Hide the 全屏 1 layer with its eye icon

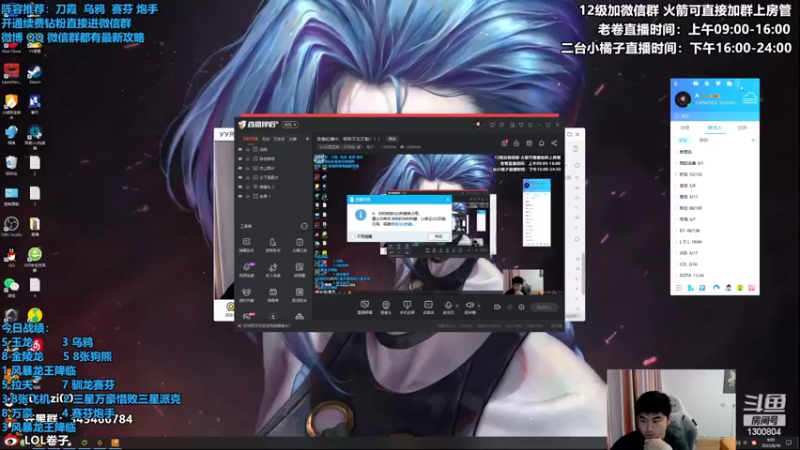[x=240, y=196]
